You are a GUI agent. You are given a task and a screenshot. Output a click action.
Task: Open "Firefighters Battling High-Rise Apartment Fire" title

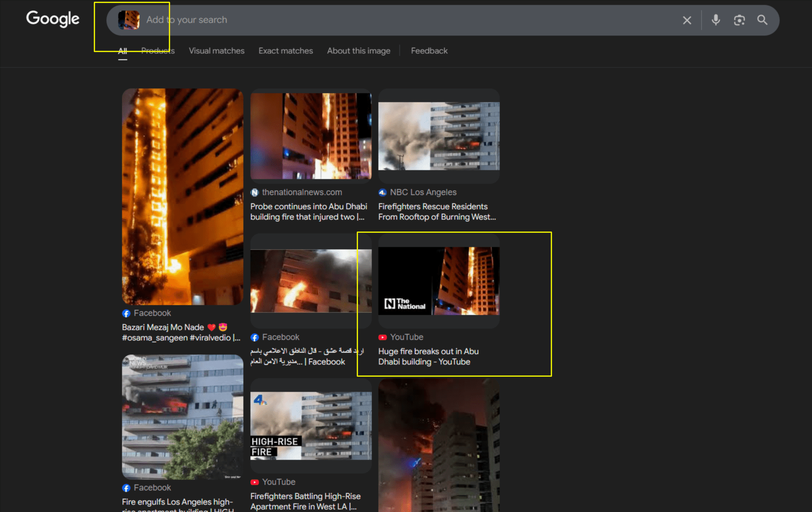[305, 502]
